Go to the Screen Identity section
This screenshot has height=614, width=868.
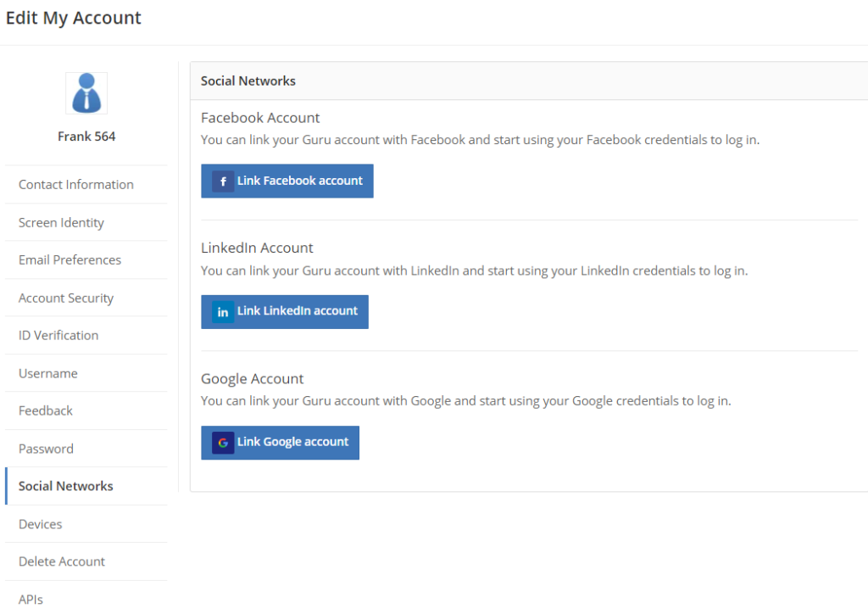tap(61, 223)
